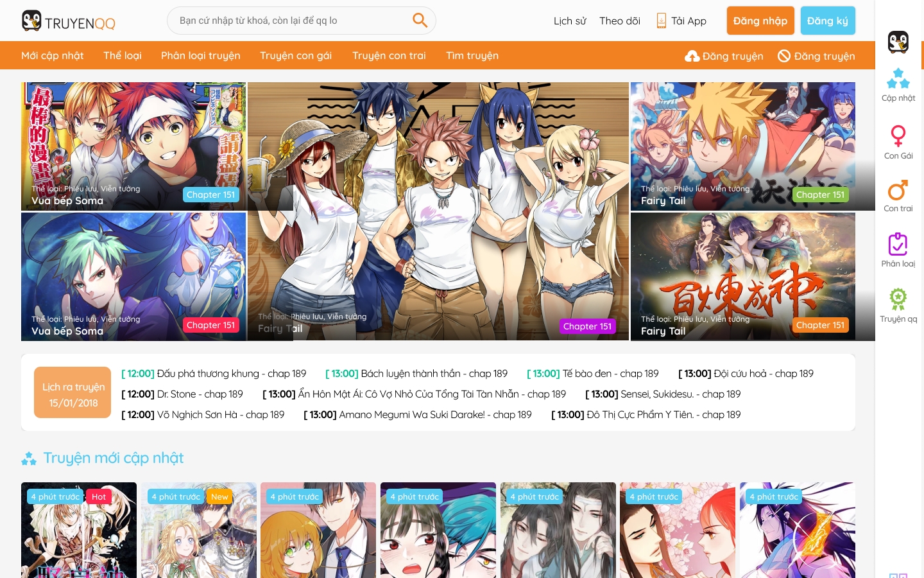
Task: Click the Tải App link text
Action: pyautogui.click(x=689, y=21)
